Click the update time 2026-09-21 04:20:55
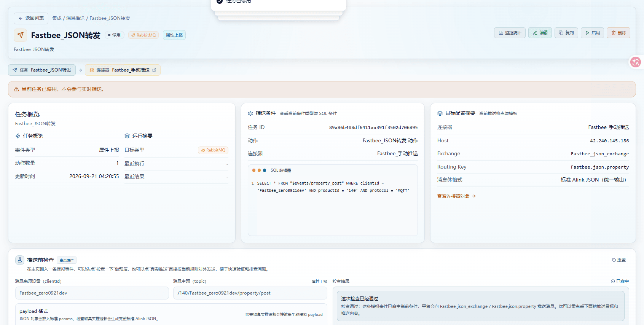Screen dimensions: 644x325 pyautogui.click(x=94, y=177)
